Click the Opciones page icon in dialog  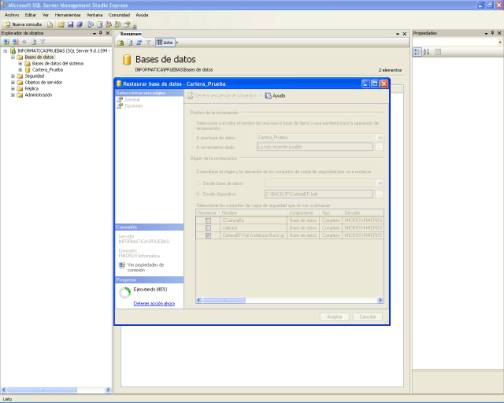[120, 106]
